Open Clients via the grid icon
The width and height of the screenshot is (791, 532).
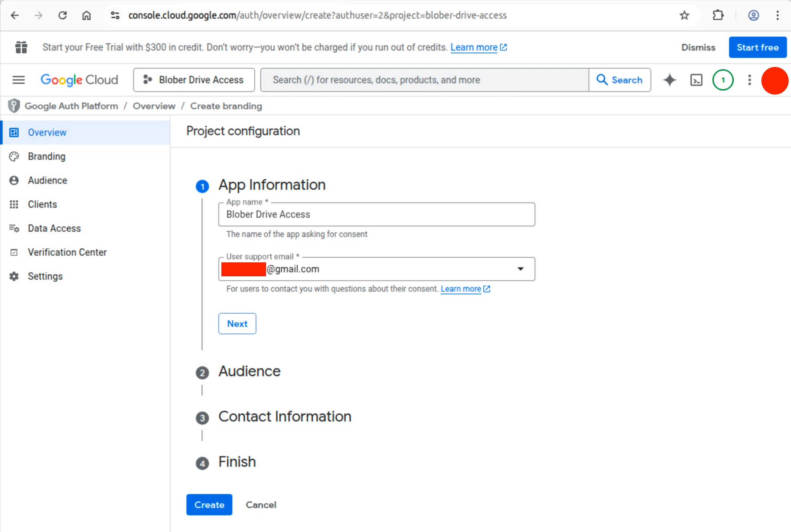coord(14,204)
